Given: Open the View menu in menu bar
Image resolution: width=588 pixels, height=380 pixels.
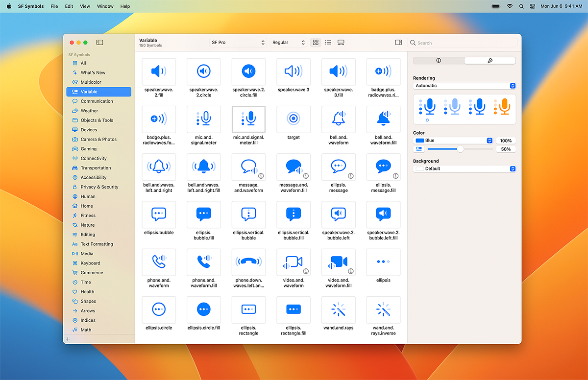Looking at the screenshot, I should pyautogui.click(x=84, y=6).
